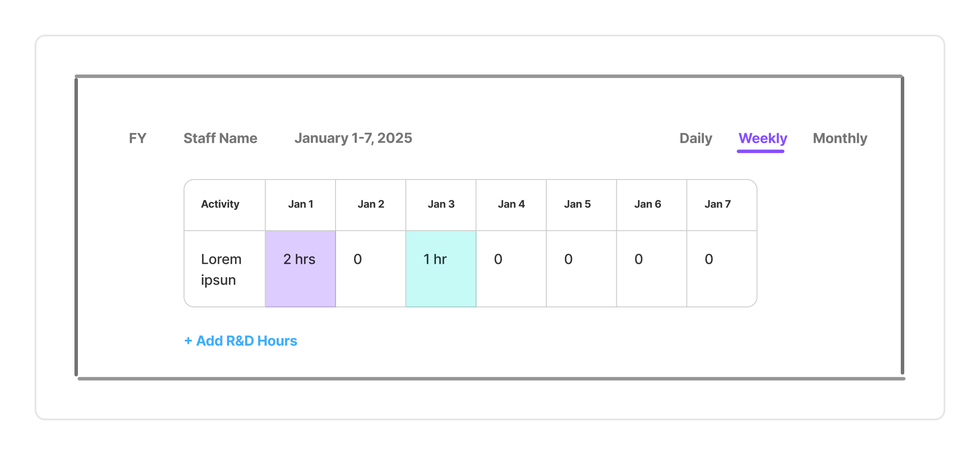Select the teal 1 hr cell

pos(441,269)
